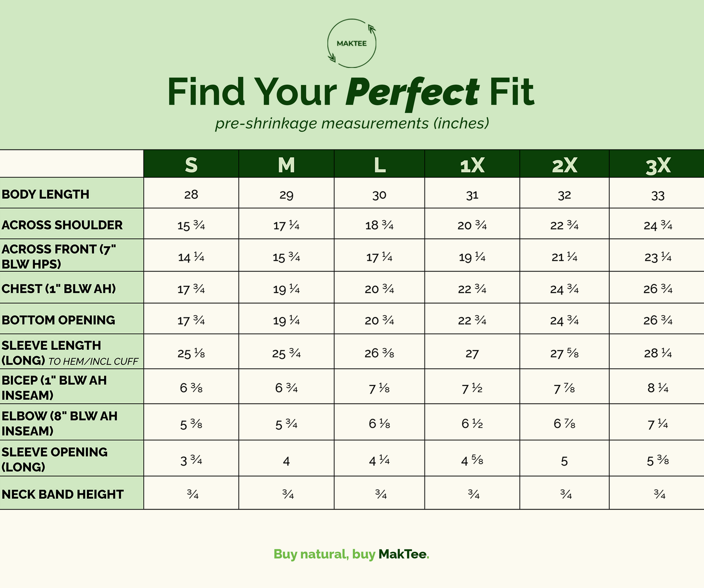Image resolution: width=704 pixels, height=588 pixels.
Task: Click the 'Buy natural, buy MakTee.' tagline
Action: coord(351,554)
